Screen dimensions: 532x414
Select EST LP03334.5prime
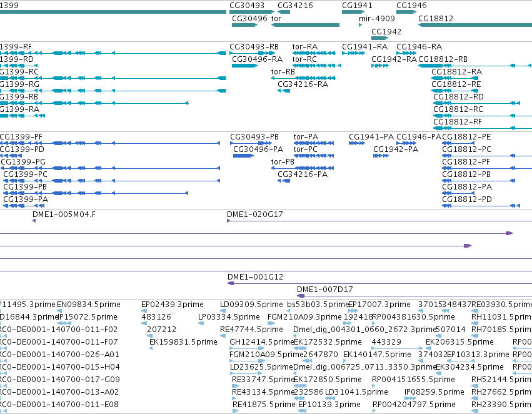pos(229,317)
